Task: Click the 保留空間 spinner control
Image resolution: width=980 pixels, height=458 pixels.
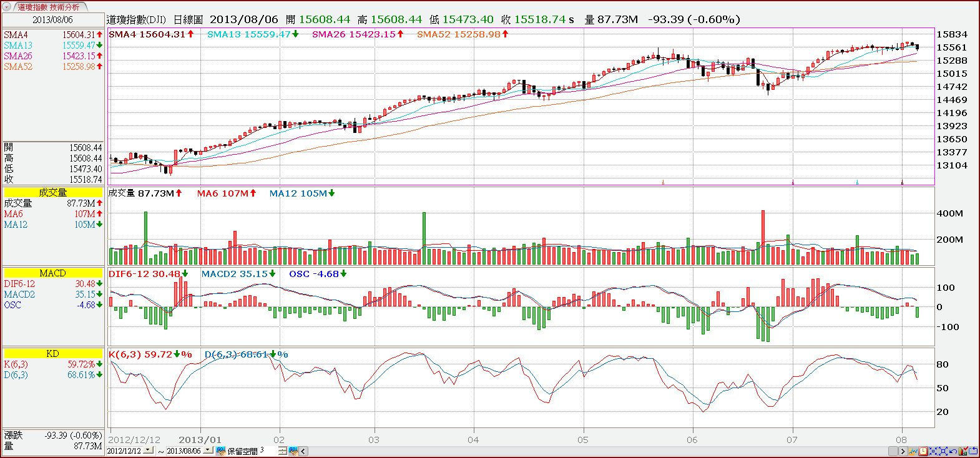Action: [282, 451]
